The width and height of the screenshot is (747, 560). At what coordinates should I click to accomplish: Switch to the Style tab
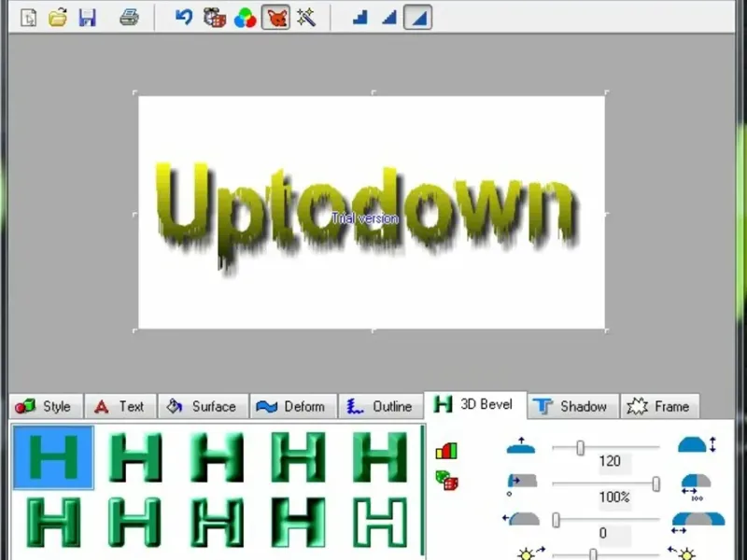click(46, 406)
